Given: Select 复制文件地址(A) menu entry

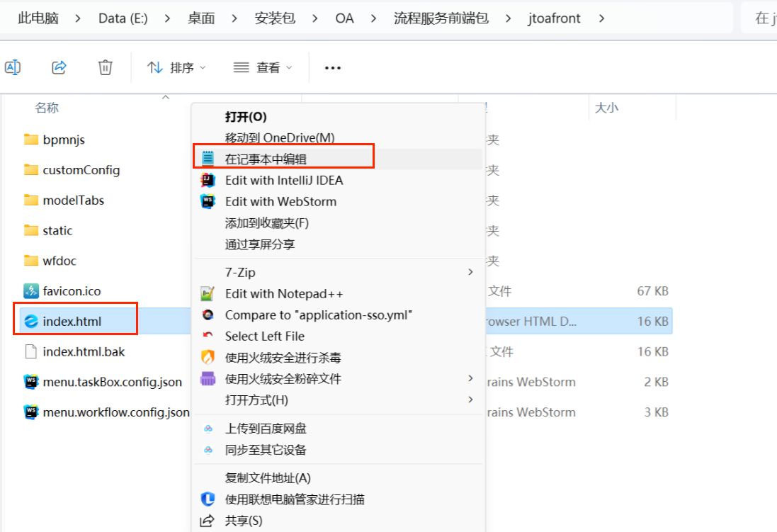Looking at the screenshot, I should click(268, 477).
